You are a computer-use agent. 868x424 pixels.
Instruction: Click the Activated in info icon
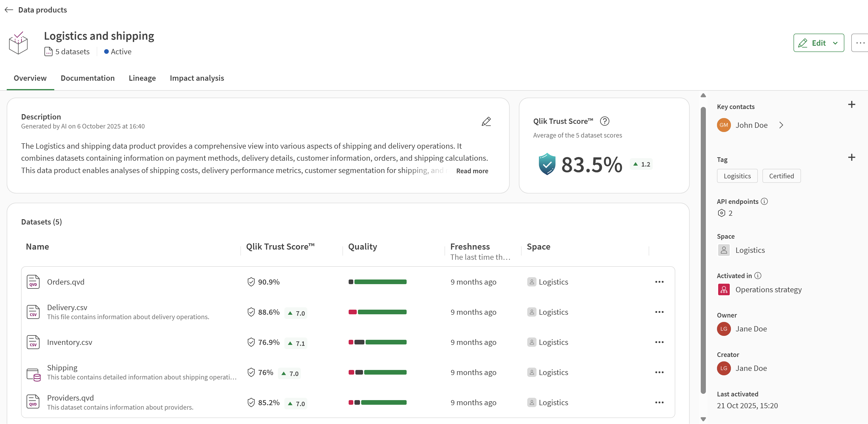pos(758,275)
